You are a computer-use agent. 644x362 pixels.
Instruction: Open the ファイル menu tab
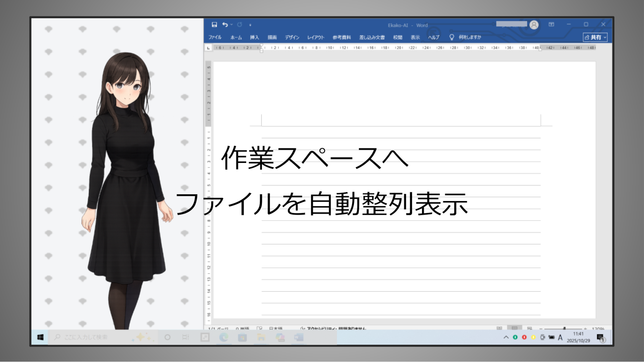[x=215, y=37]
